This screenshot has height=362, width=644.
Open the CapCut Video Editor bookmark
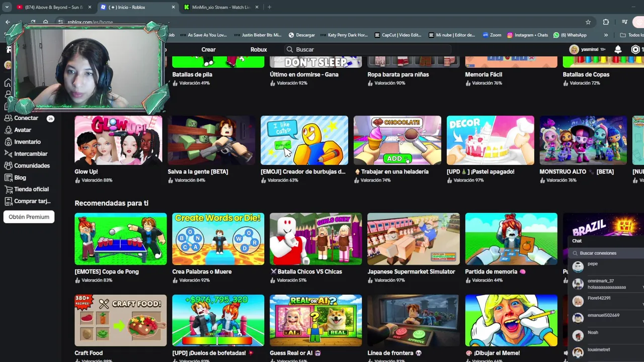pyautogui.click(x=398, y=35)
